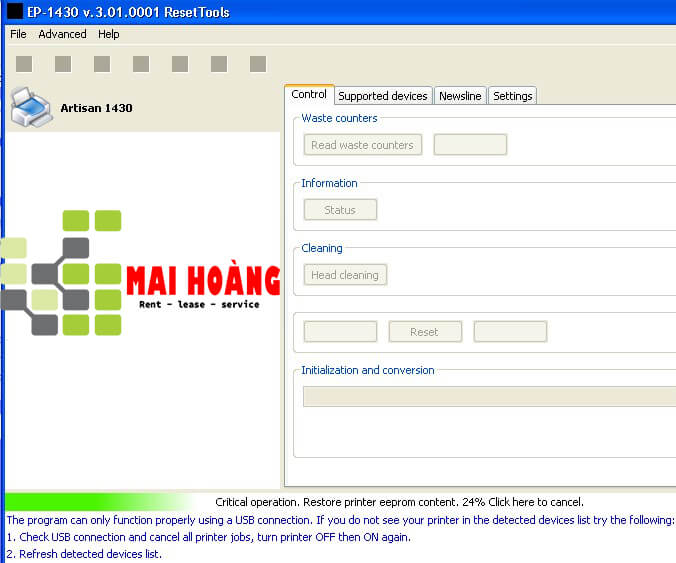
Task: Click the third gray toolbar square
Action: [102, 64]
